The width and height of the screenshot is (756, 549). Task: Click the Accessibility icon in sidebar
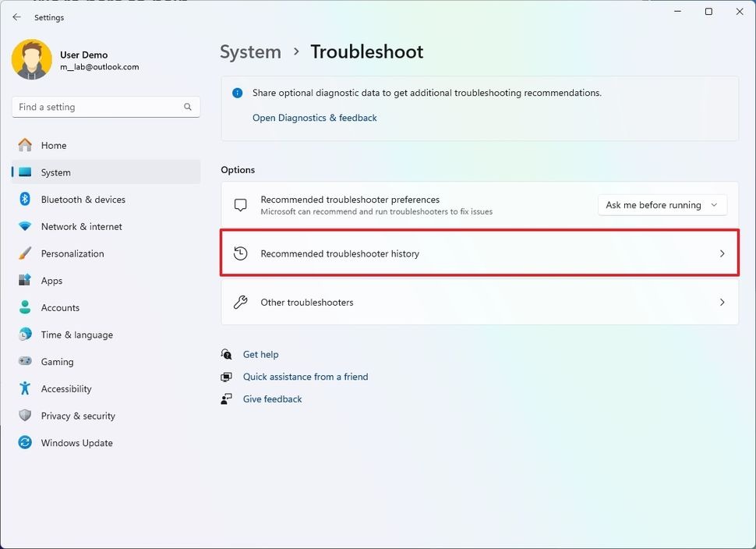24,388
